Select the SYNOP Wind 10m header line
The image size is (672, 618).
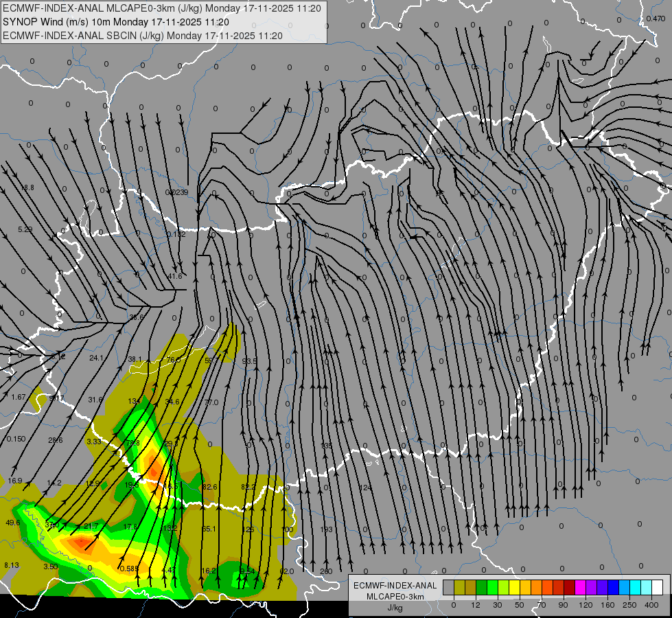coord(116,22)
